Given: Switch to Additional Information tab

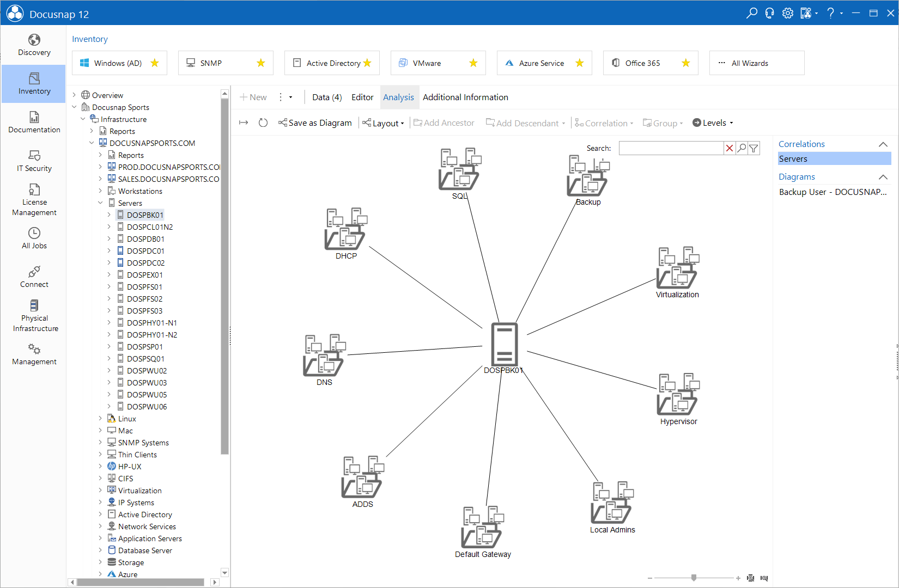Looking at the screenshot, I should pos(465,97).
